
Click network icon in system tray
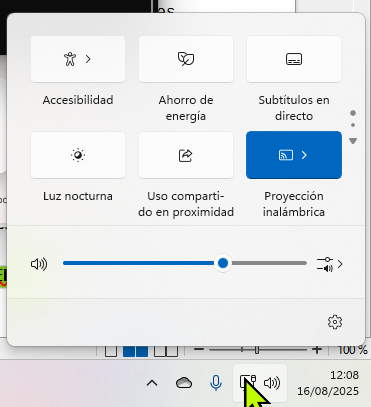[248, 382]
